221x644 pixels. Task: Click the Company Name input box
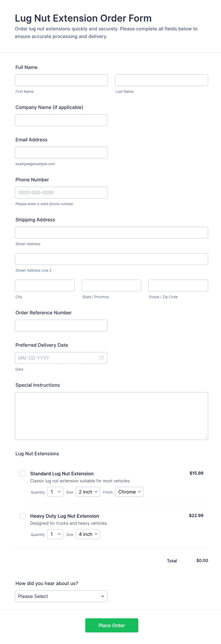point(61,120)
